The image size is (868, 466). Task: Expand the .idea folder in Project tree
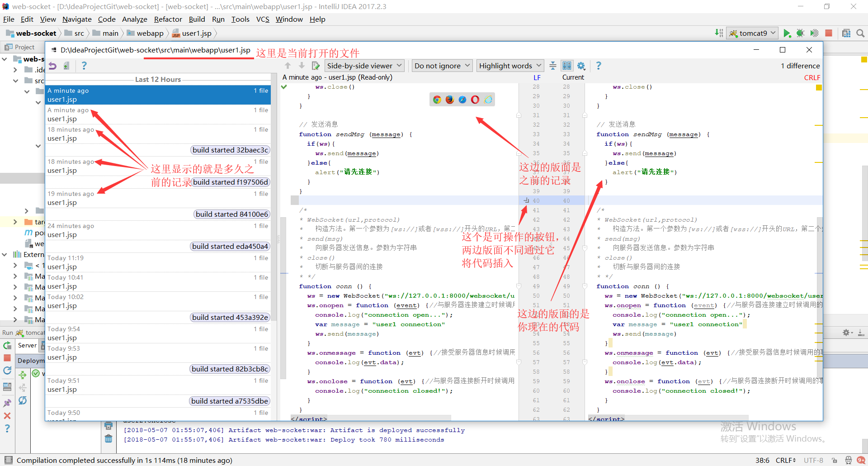15,70
